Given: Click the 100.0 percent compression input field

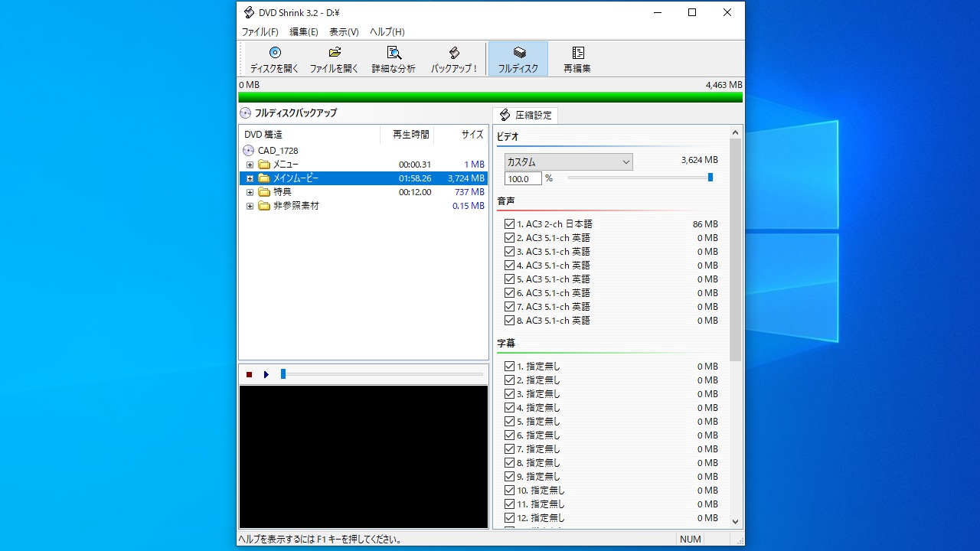Looking at the screenshot, I should pyautogui.click(x=523, y=178).
